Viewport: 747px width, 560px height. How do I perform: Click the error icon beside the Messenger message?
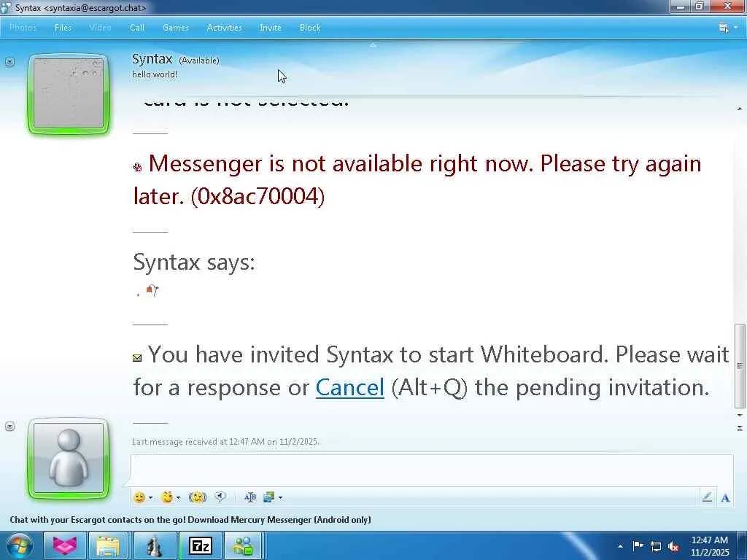click(x=138, y=167)
